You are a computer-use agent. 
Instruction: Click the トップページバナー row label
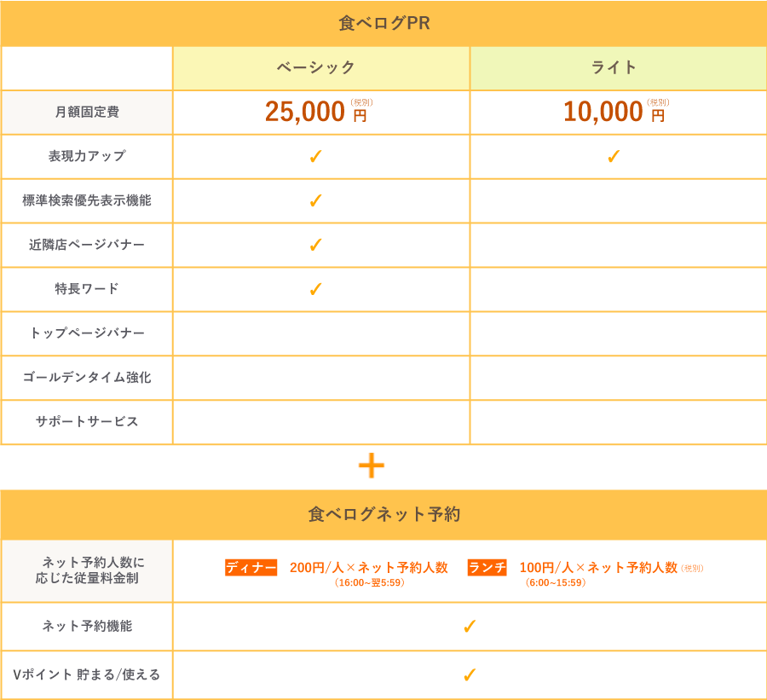(87, 333)
